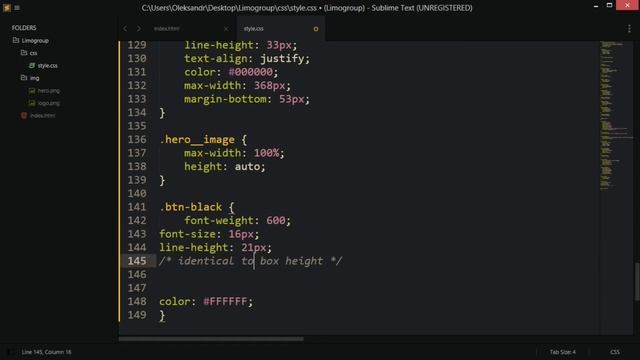Click the closing brace on line 149
This screenshot has width=640, height=360.
[x=162, y=315]
